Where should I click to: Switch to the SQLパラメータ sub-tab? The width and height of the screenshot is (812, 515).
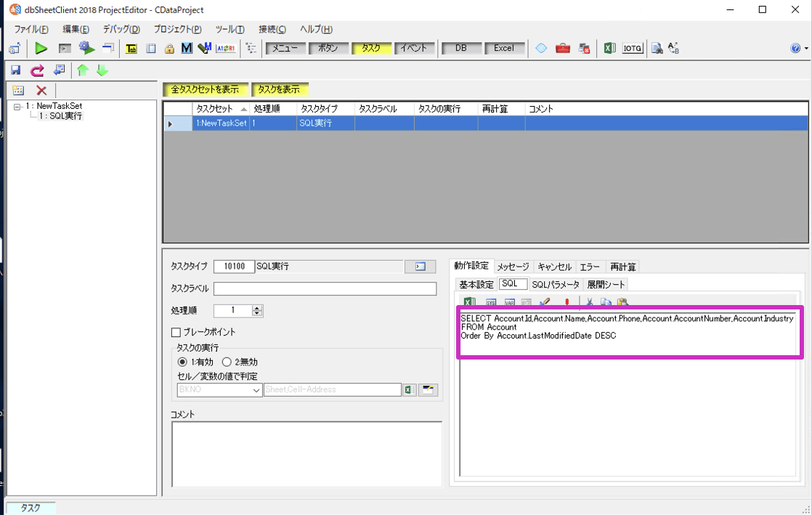(555, 285)
